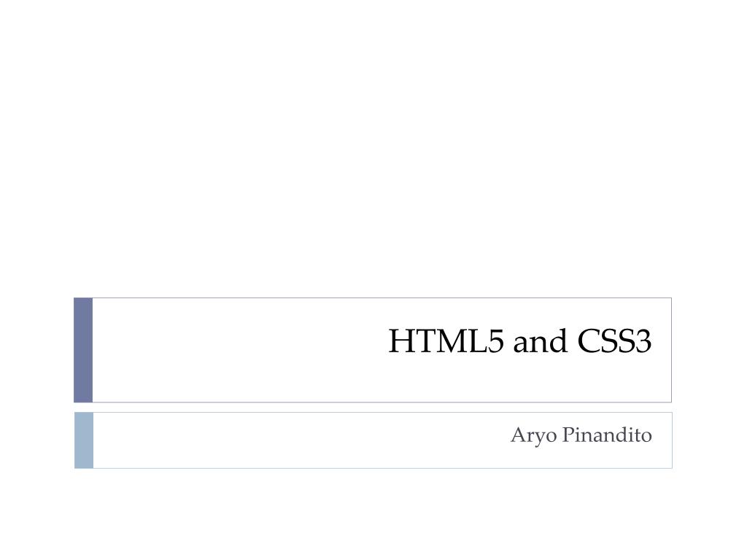747x560 pixels.
Task: Select the word CSS3 in the title
Action: point(614,341)
